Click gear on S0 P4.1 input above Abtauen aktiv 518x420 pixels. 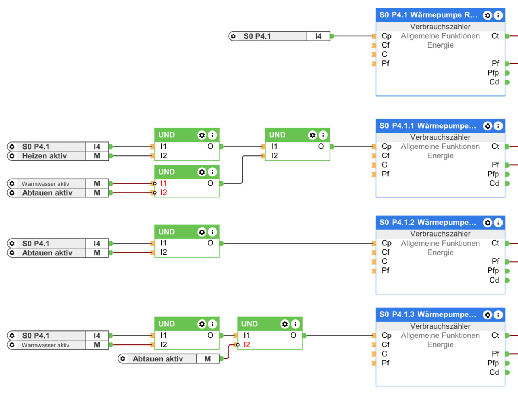coord(12,244)
